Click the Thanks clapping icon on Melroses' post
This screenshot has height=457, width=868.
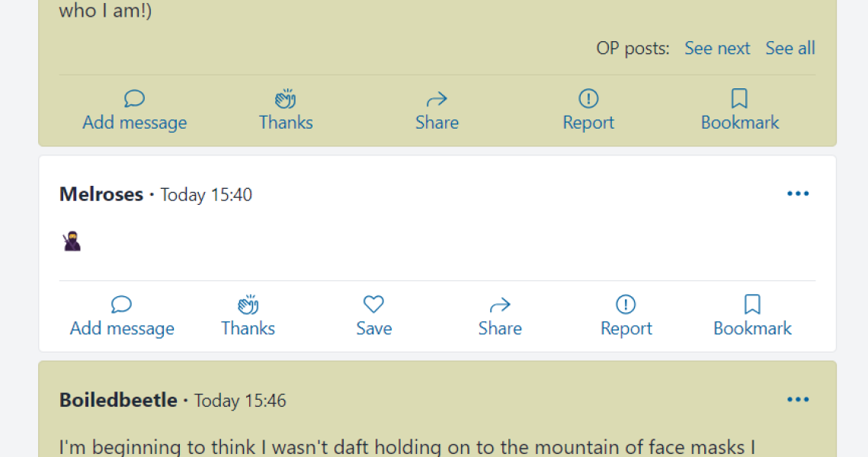tap(248, 304)
